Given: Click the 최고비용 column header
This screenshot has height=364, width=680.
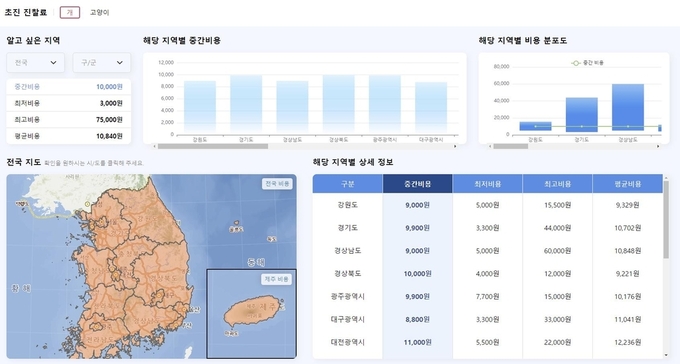Looking at the screenshot, I should tap(558, 184).
